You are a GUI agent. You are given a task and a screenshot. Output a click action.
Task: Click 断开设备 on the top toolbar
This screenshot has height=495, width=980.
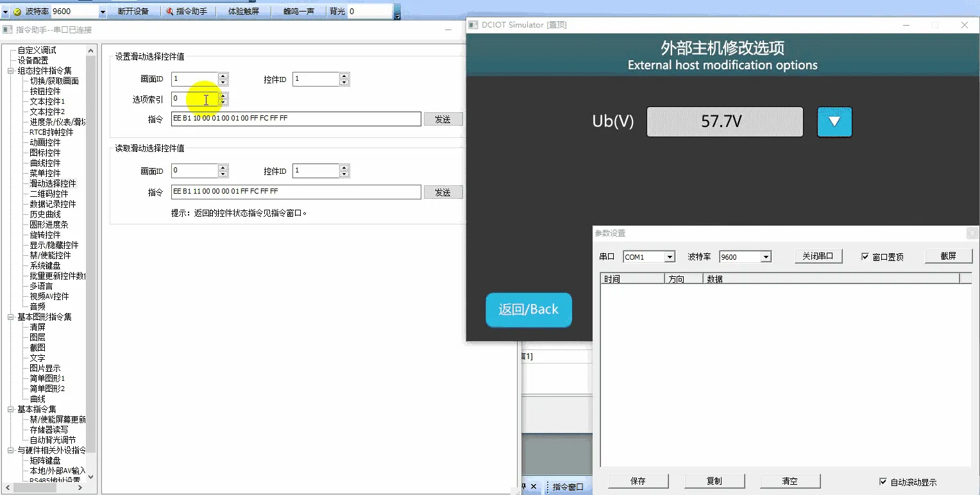(x=134, y=10)
